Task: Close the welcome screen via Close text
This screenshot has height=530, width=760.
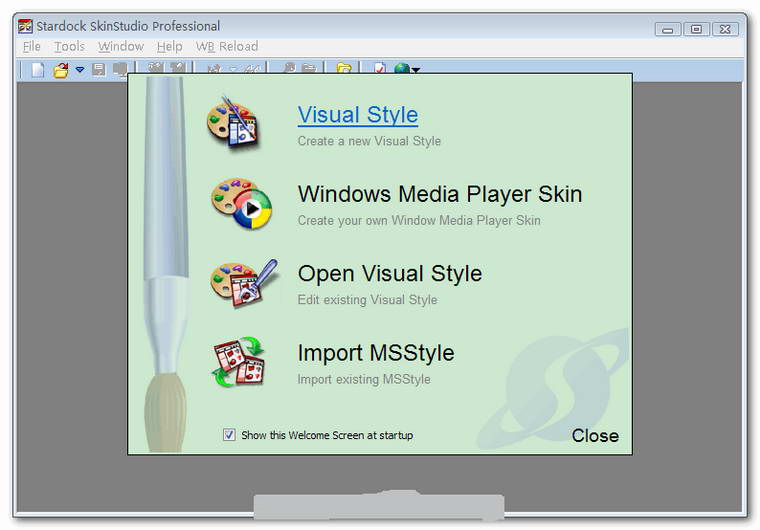Action: (595, 435)
